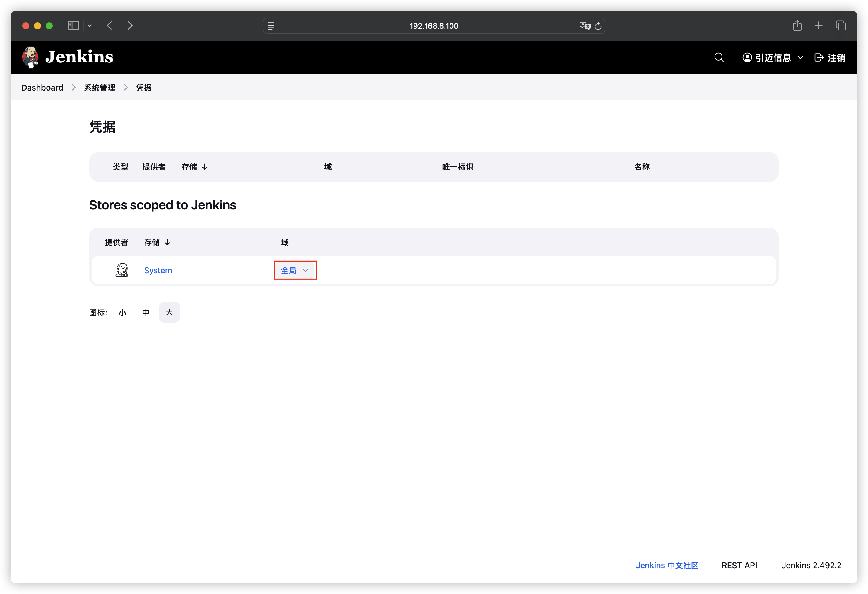Image resolution: width=868 pixels, height=594 pixels.
Task: Show the tab overview icon
Action: point(841,25)
